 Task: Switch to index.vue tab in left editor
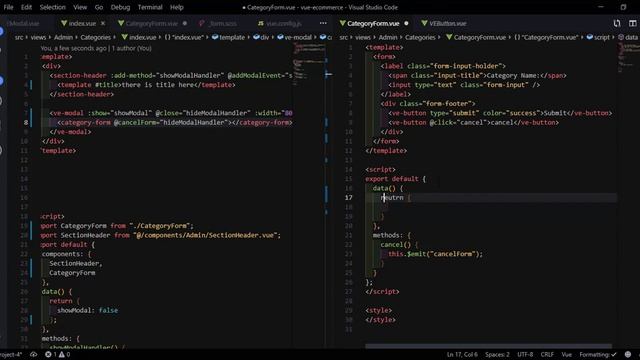coord(82,24)
